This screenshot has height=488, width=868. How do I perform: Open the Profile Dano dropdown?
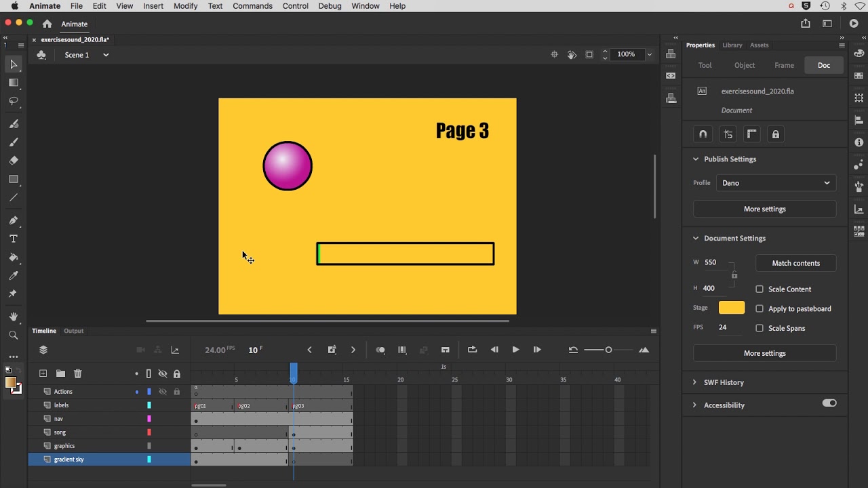point(776,183)
